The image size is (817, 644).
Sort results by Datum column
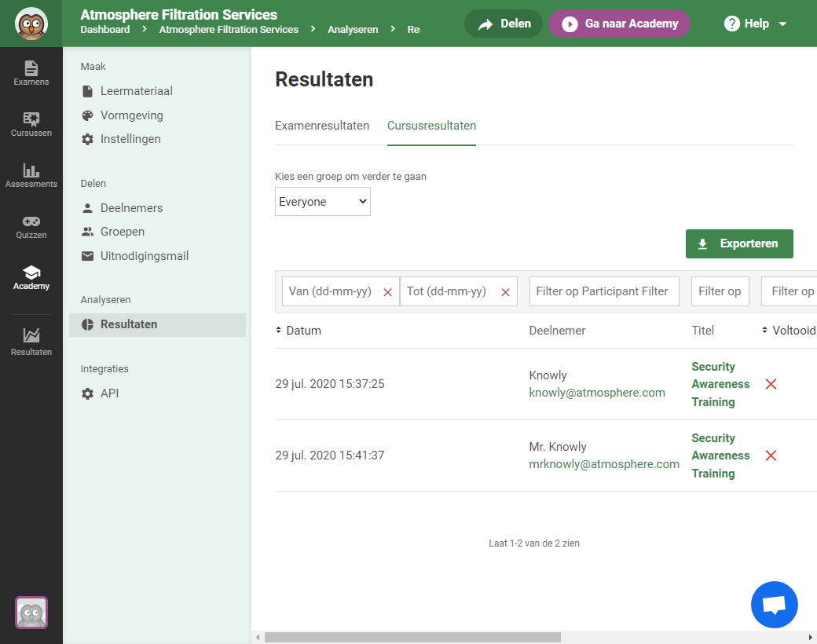[298, 331]
